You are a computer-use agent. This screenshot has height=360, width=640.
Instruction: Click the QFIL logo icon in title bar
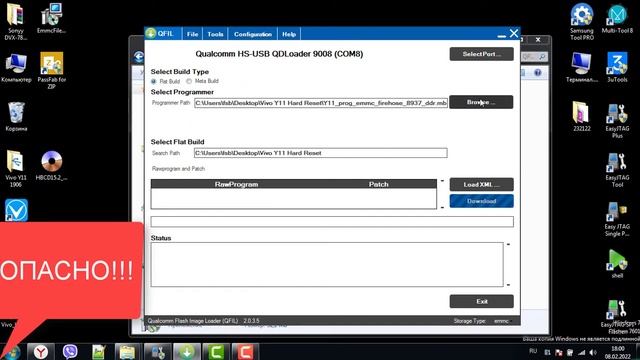coord(151,33)
